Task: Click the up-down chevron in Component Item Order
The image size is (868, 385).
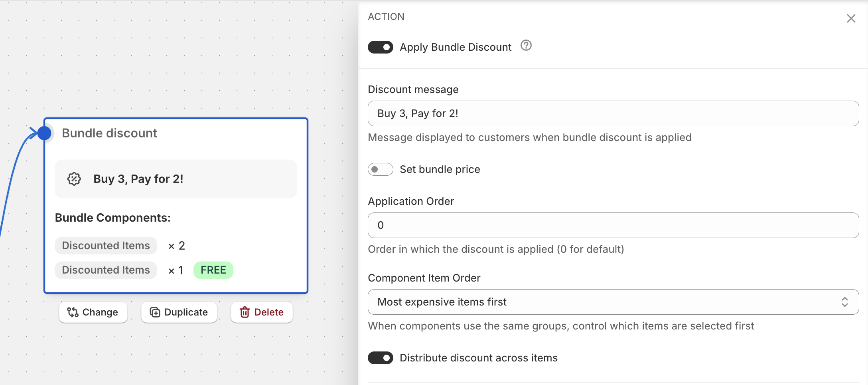Action: [844, 302]
